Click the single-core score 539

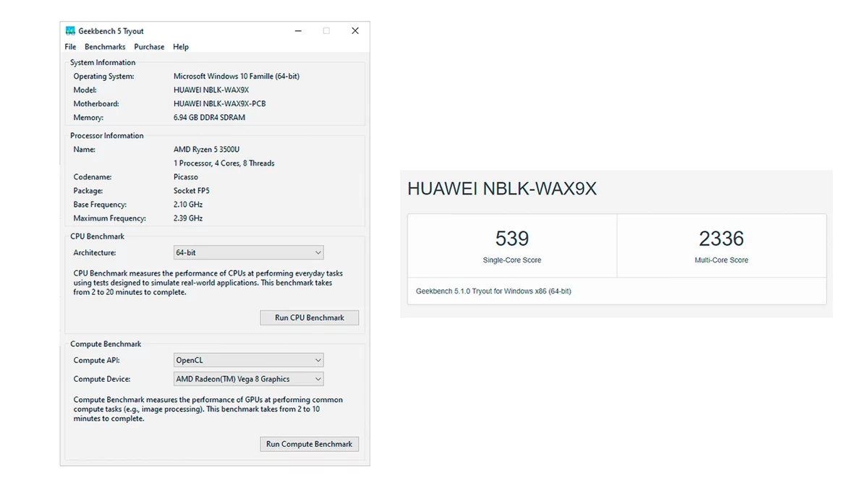pyautogui.click(x=512, y=239)
